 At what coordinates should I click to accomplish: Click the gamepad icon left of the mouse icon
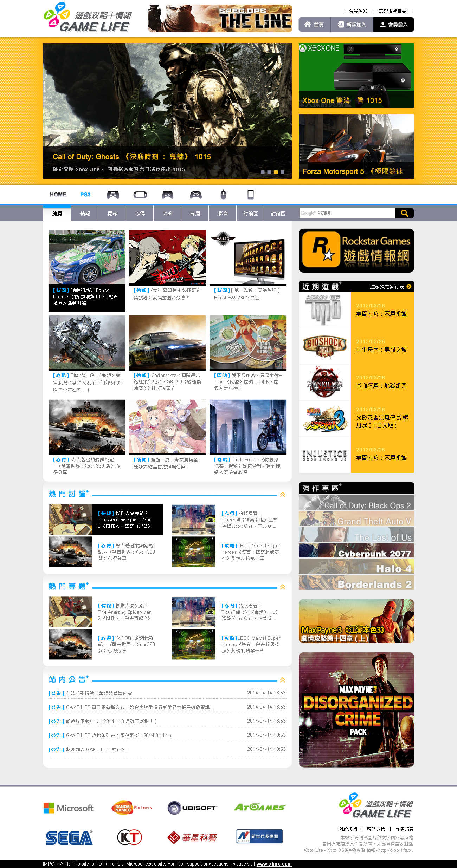point(196,195)
